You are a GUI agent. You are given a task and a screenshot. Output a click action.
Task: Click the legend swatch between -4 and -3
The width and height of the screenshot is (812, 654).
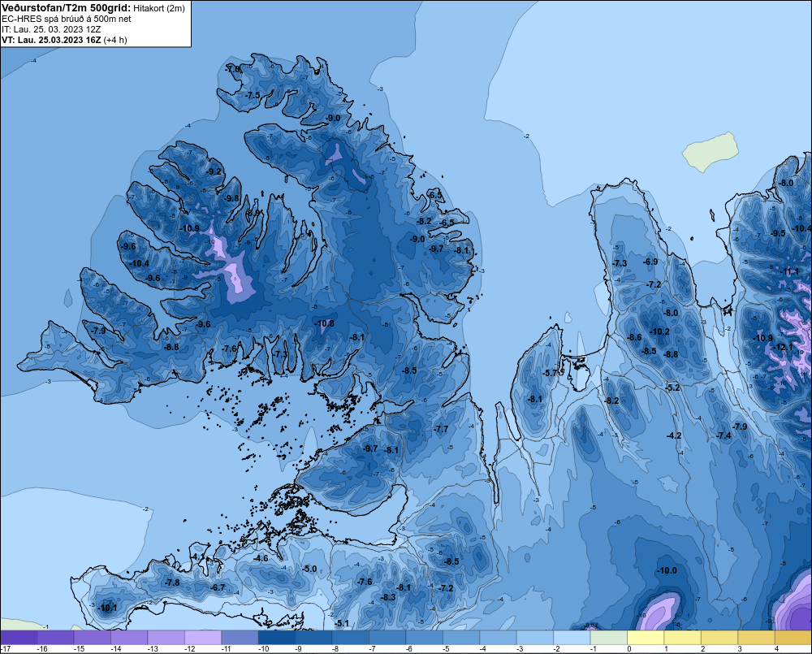pos(499,638)
